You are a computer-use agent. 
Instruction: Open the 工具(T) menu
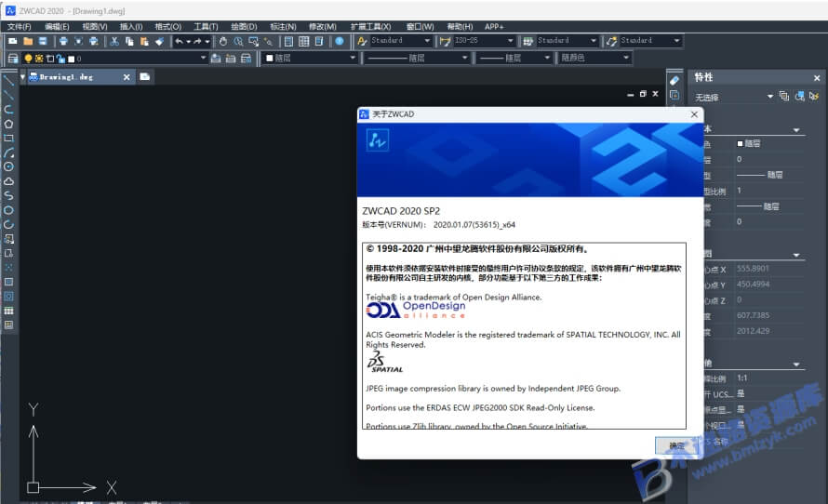(x=206, y=26)
